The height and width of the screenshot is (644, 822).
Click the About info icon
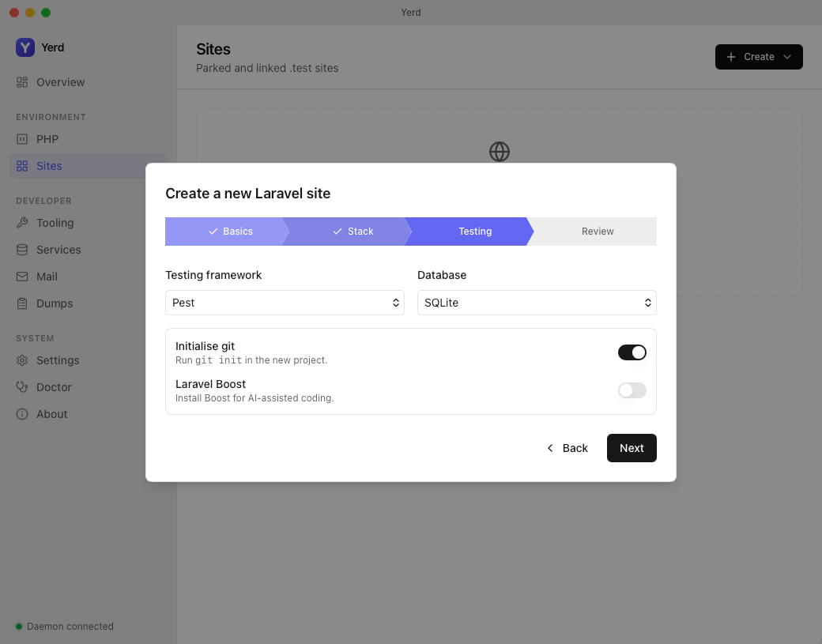pos(22,414)
